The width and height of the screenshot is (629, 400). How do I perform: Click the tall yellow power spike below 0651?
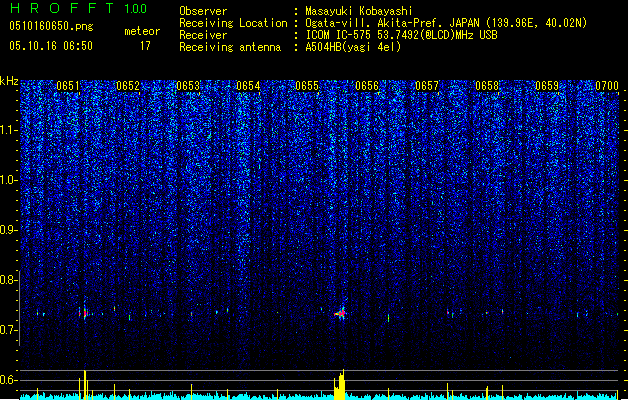click(x=85, y=385)
